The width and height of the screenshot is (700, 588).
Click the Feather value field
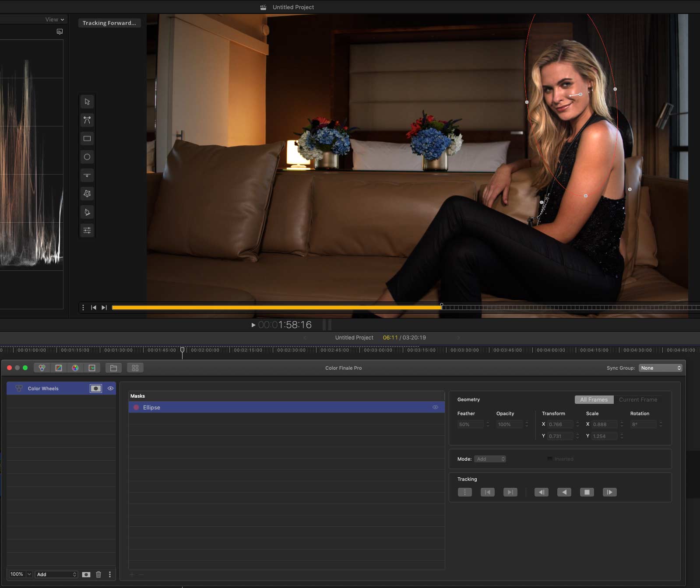pyautogui.click(x=471, y=424)
